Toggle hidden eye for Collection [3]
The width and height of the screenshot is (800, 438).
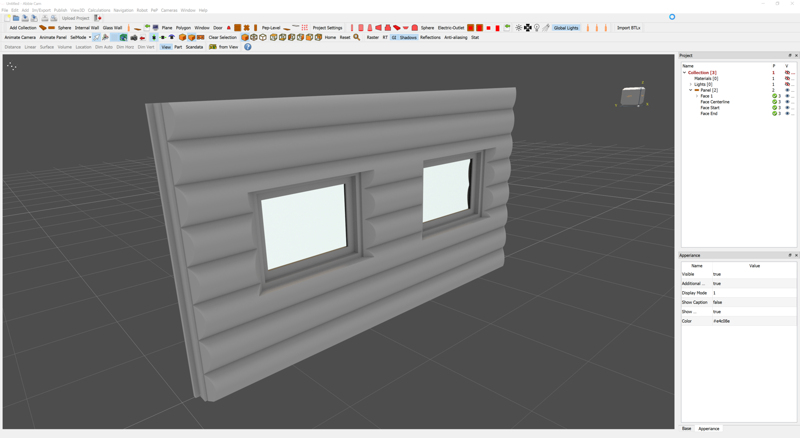coord(787,72)
